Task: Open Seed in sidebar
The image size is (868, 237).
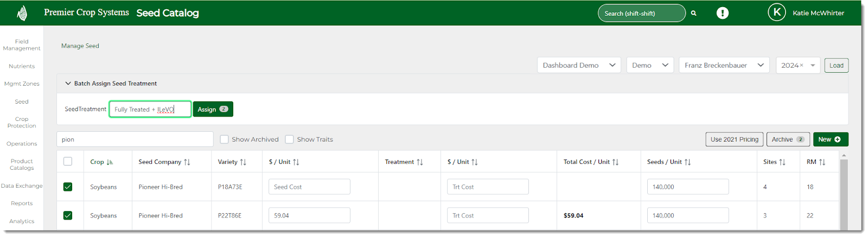Action: tap(22, 101)
